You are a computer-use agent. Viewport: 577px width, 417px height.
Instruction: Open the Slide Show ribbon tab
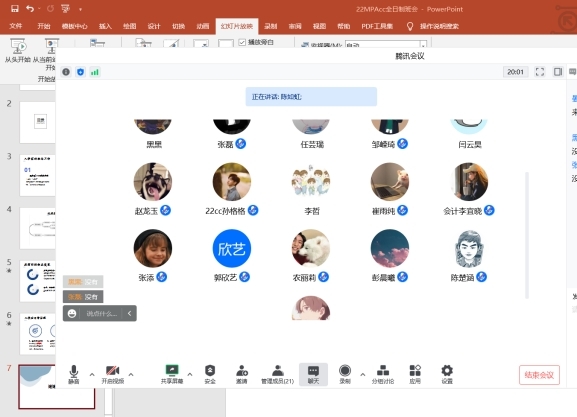[x=237, y=26]
